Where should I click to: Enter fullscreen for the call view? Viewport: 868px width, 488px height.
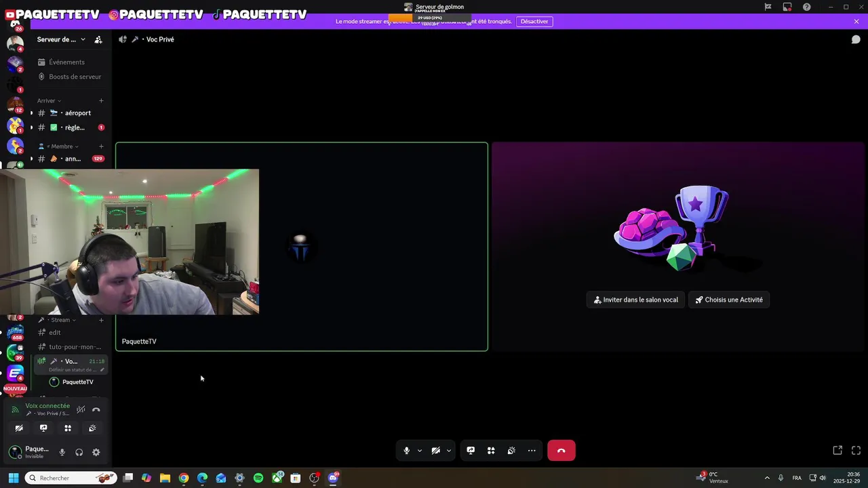point(856,450)
